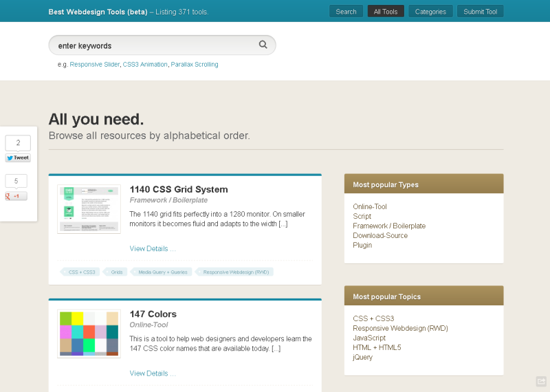Open the Search nav tab
Viewport: 550px width, 392px height.
click(346, 12)
